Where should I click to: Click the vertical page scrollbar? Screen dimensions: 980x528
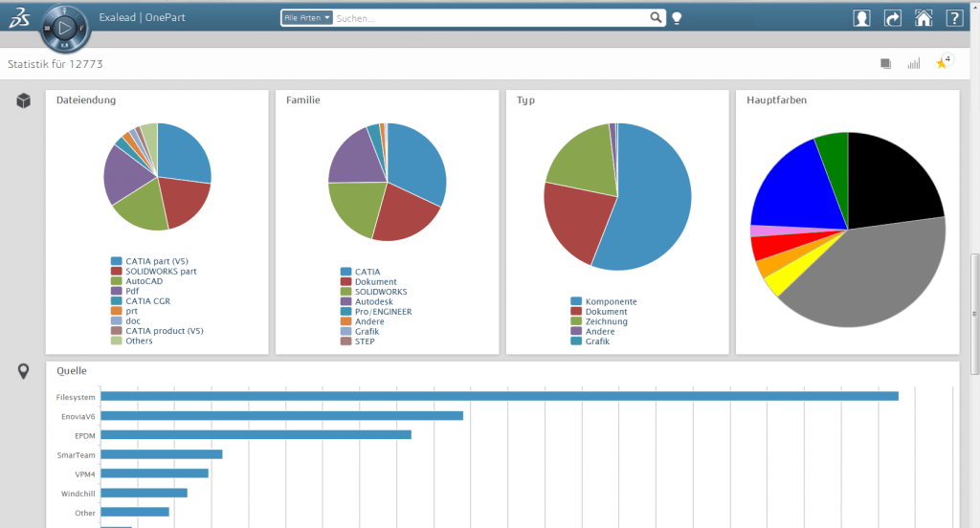[973, 314]
